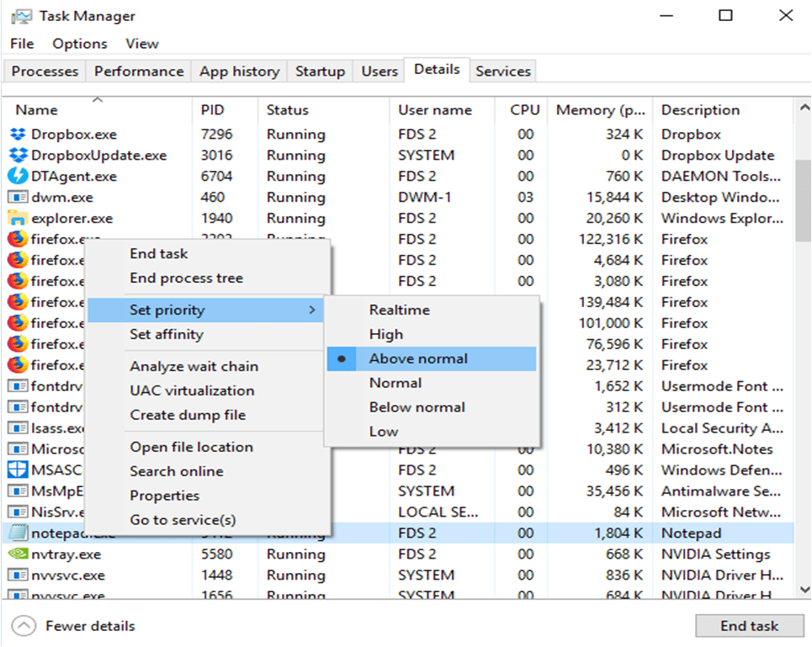Sort by the Description column header
The height and width of the screenshot is (647, 812).
coord(723,109)
